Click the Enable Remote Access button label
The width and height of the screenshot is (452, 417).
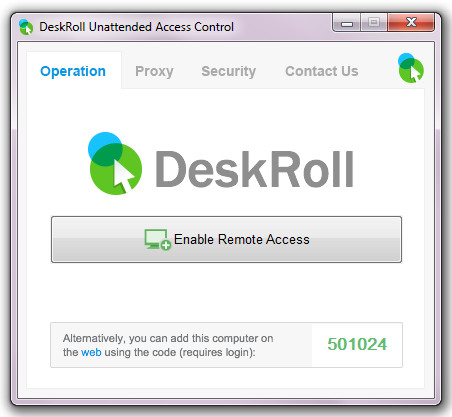(242, 239)
